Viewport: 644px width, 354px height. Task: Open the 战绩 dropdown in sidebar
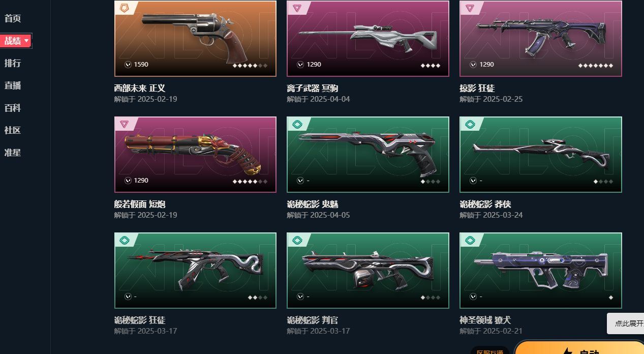click(16, 41)
